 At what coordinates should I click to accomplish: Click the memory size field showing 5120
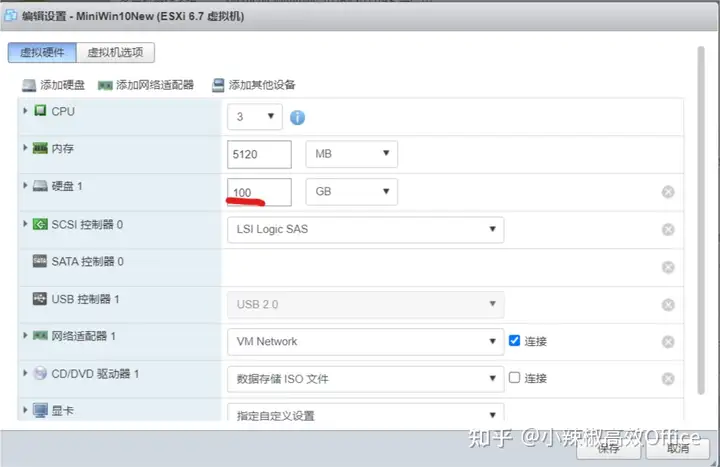click(x=259, y=154)
